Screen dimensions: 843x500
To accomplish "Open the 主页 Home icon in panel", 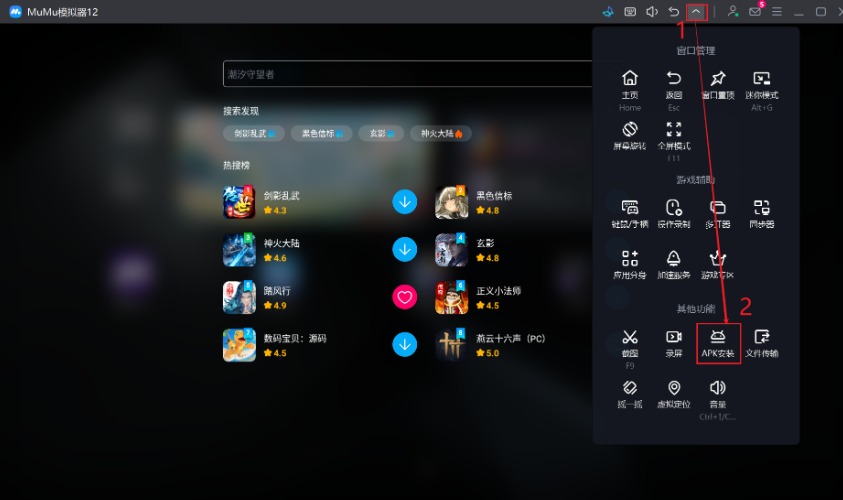I will pyautogui.click(x=630, y=78).
